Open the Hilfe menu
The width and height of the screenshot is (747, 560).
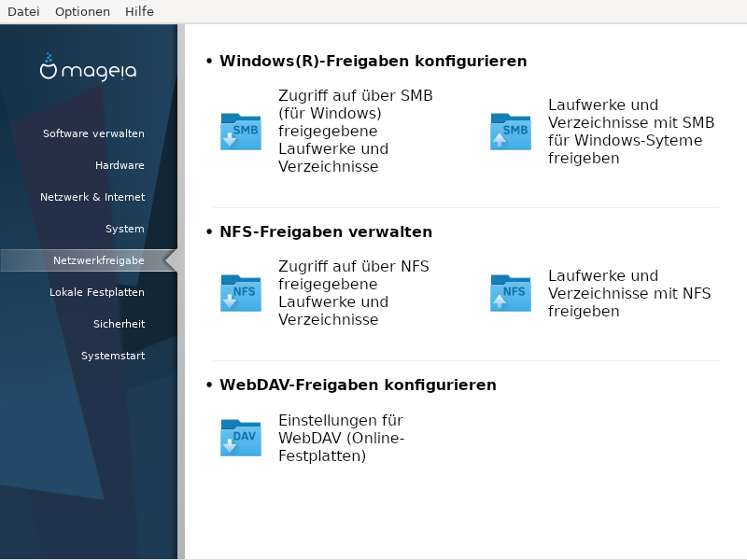tap(139, 11)
